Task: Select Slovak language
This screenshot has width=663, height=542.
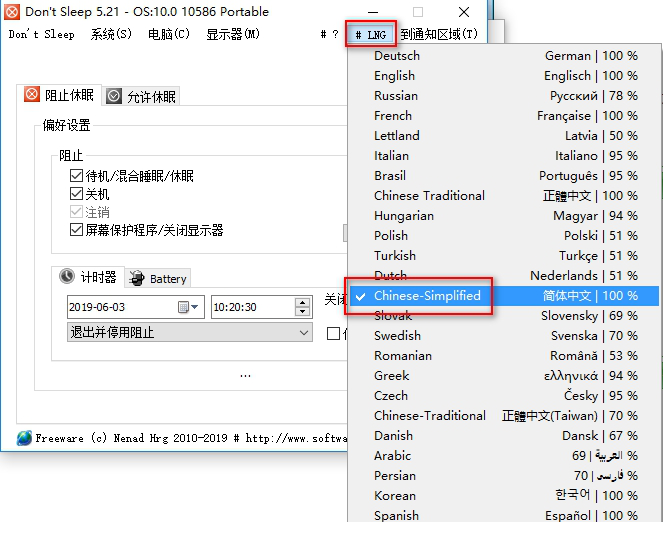Action: (506, 315)
